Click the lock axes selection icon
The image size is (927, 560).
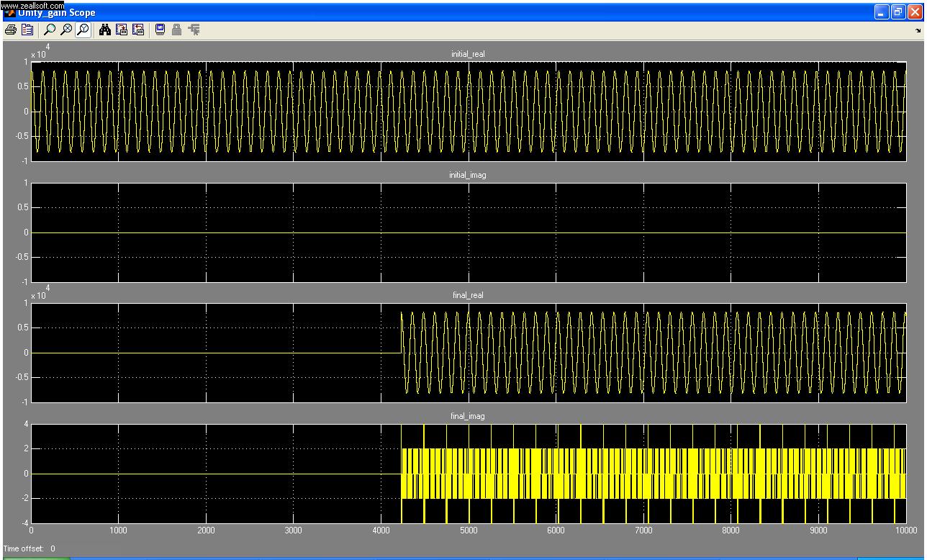(x=176, y=30)
